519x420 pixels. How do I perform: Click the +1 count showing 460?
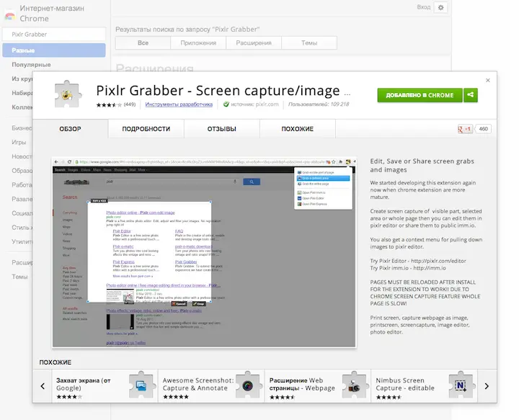[x=483, y=129]
